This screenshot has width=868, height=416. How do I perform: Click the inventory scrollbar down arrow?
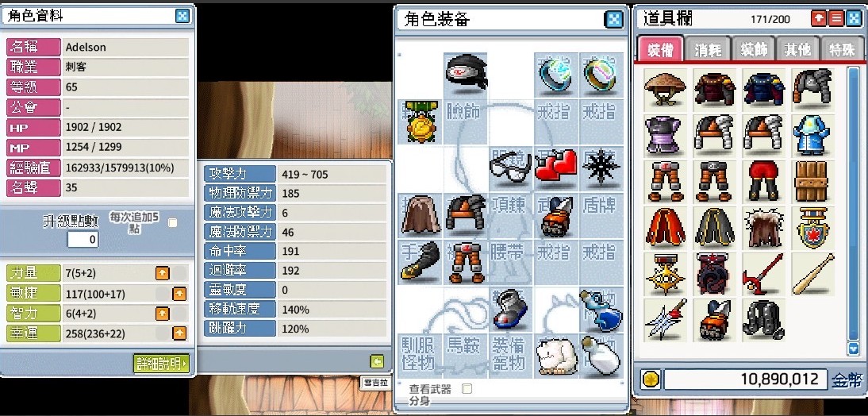pyautogui.click(x=853, y=349)
